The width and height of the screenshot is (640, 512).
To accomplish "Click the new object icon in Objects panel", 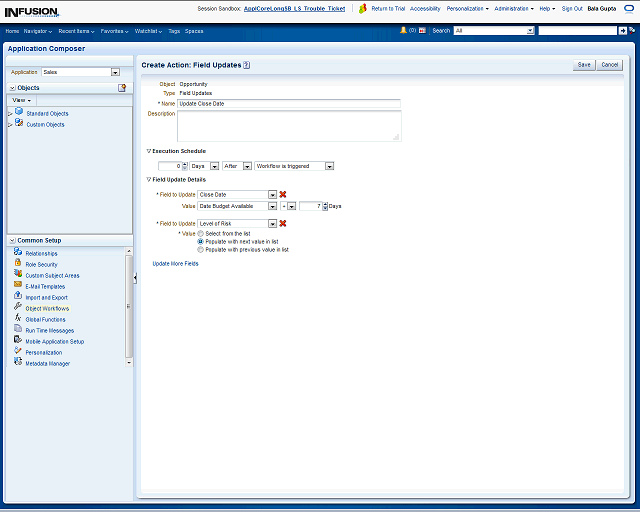I will [122, 88].
